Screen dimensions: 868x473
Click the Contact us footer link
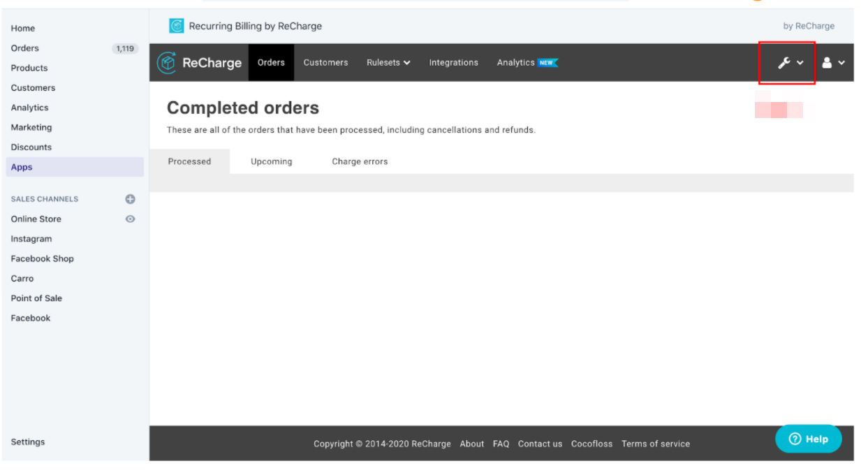[x=540, y=444]
